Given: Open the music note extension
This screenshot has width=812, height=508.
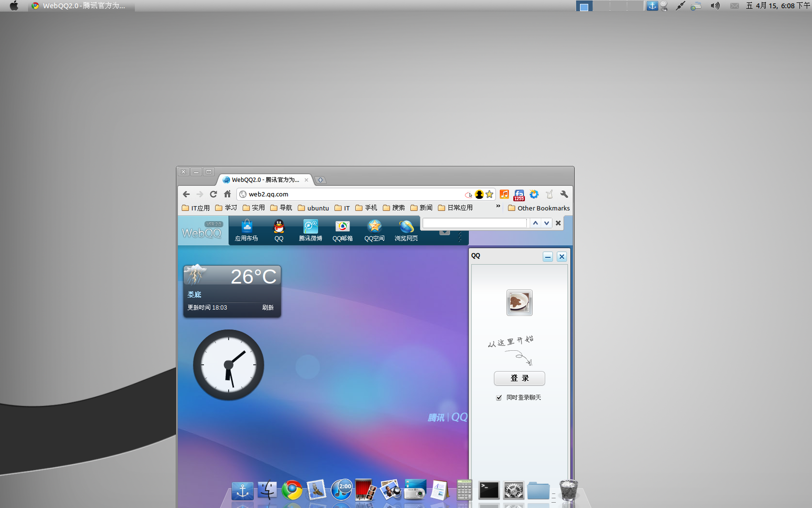Looking at the screenshot, I should [504, 194].
